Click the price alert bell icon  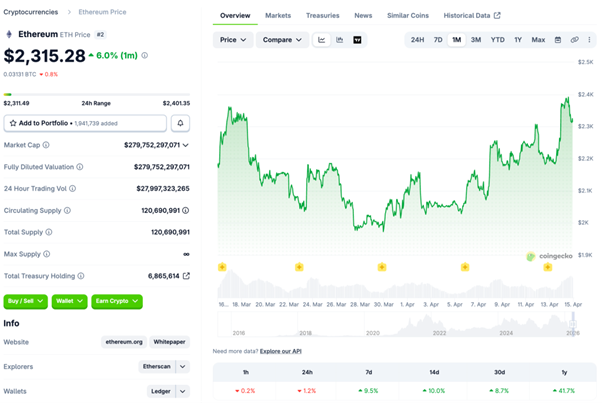pyautogui.click(x=181, y=123)
